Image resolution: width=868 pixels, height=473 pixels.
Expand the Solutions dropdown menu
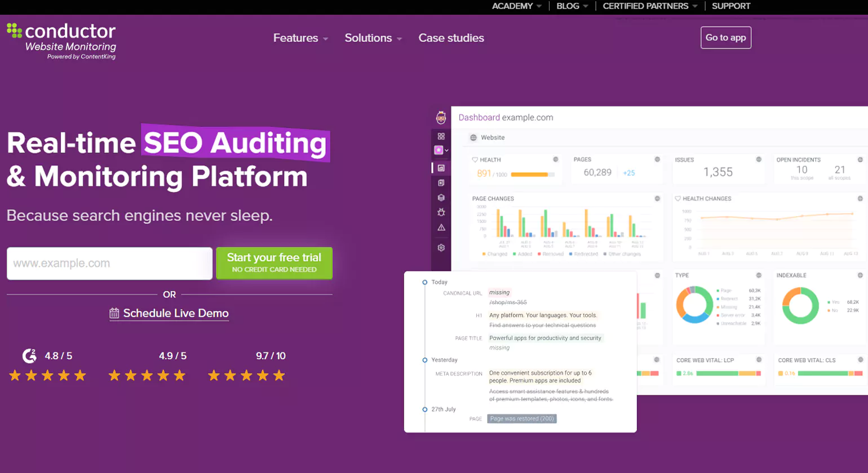click(x=373, y=38)
